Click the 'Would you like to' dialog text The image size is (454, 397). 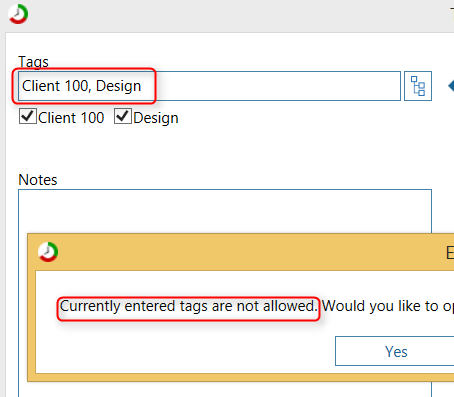[380, 306]
